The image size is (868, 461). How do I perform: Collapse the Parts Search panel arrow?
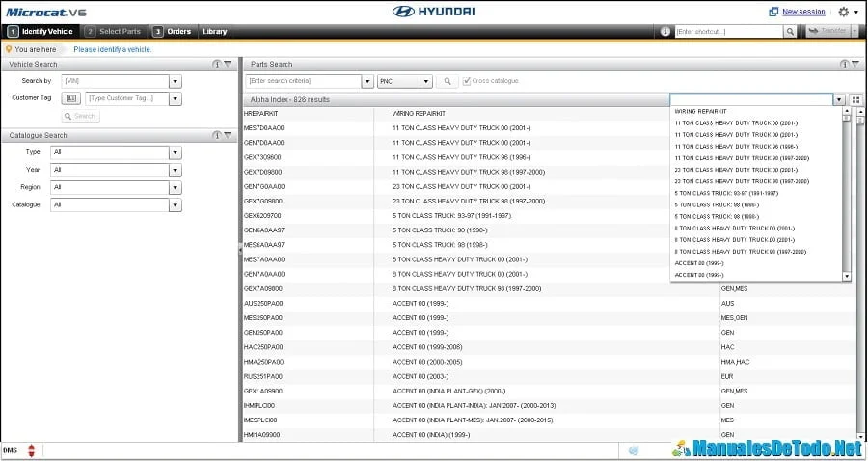point(855,65)
